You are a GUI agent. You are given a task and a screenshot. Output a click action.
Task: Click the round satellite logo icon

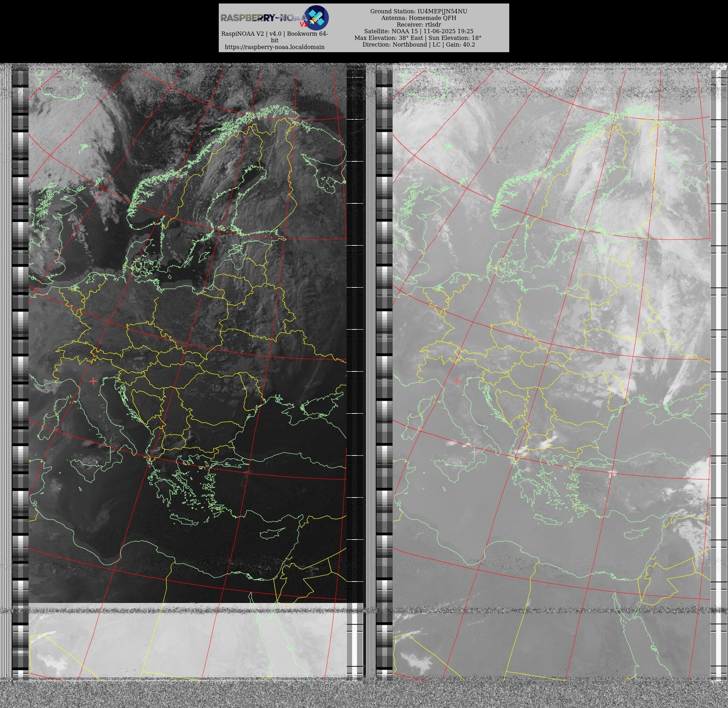tap(316, 18)
